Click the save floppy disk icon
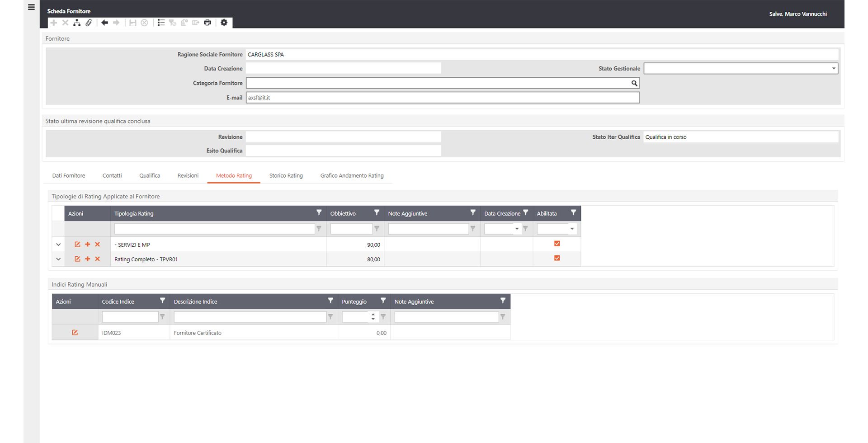Screen dimensions: 868x443 [132, 23]
